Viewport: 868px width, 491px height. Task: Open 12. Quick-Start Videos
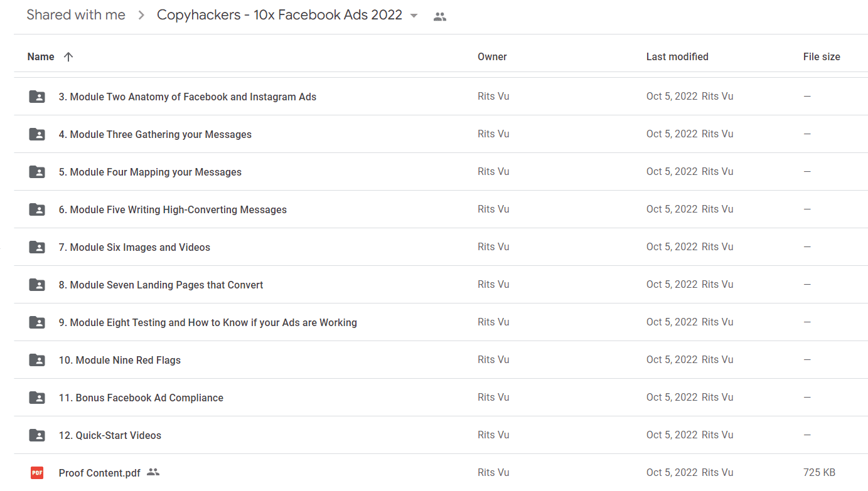click(x=110, y=435)
